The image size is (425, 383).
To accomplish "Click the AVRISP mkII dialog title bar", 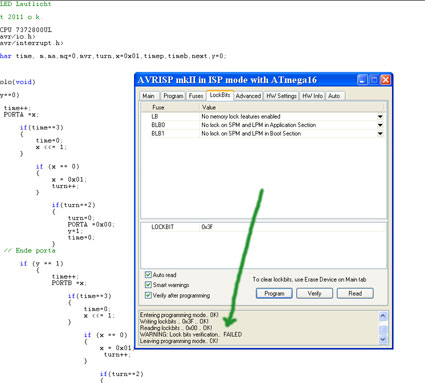I will coord(246,80).
